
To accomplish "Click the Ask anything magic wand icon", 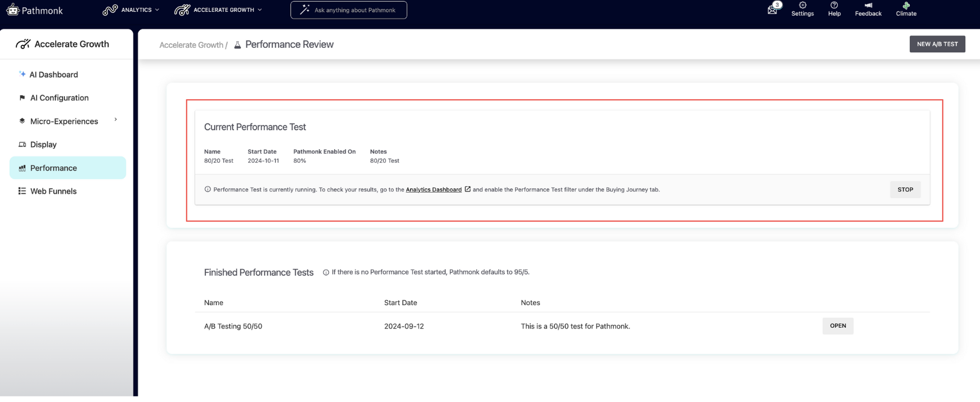I will click(x=305, y=10).
